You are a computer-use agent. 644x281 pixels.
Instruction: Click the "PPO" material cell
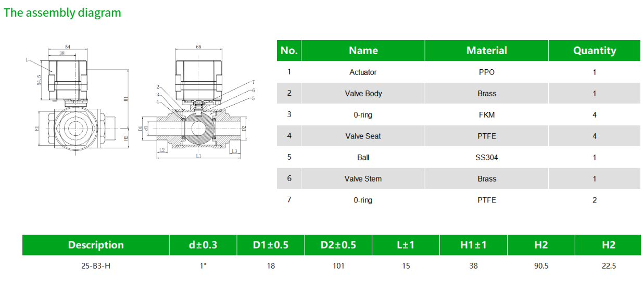point(486,72)
